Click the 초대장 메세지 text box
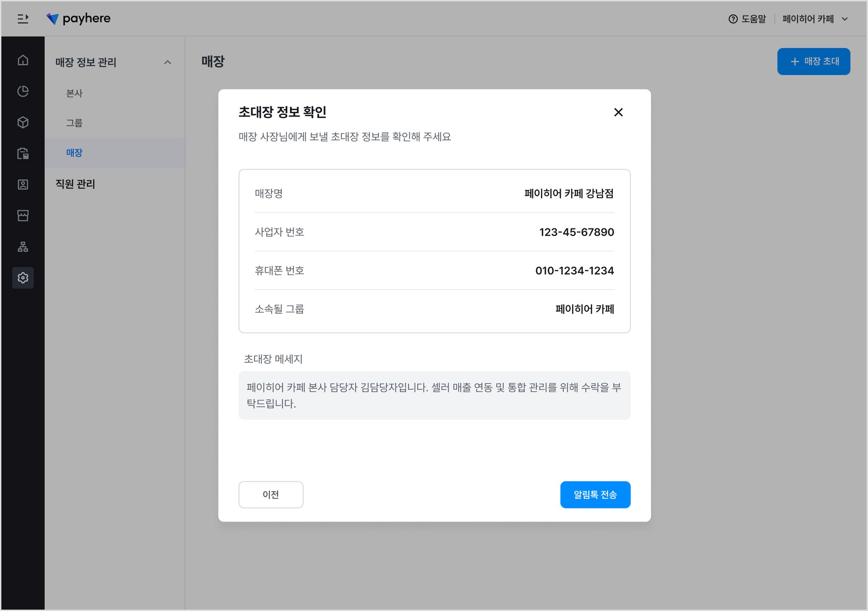The width and height of the screenshot is (868, 611). 434,395
